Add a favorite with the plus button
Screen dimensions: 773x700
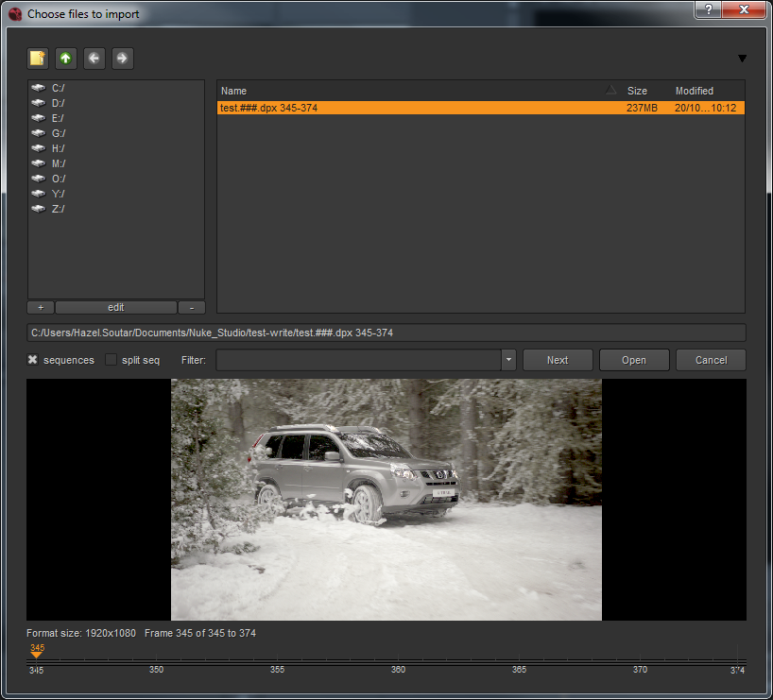click(41, 307)
